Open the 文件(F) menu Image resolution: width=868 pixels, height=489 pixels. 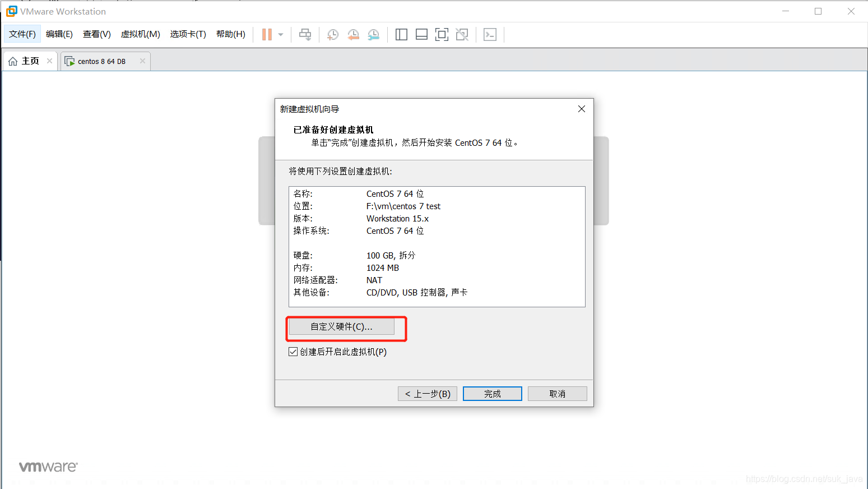tap(22, 34)
